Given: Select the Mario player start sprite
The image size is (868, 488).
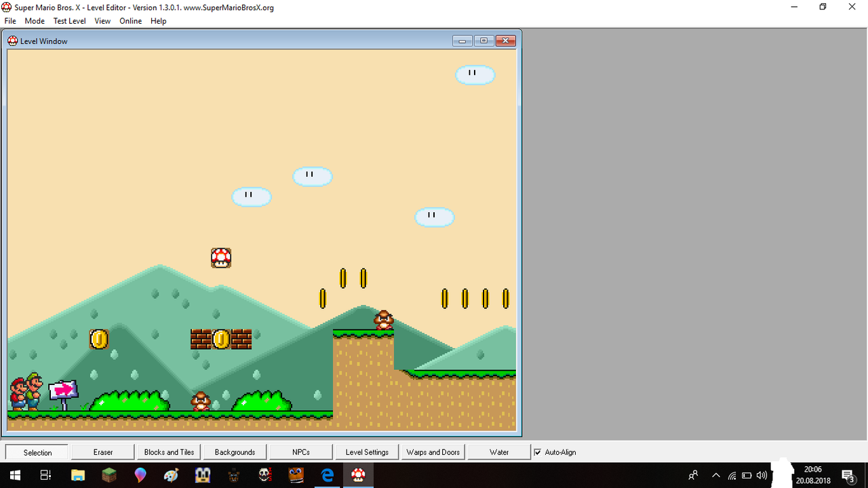Looking at the screenshot, I should [18, 393].
